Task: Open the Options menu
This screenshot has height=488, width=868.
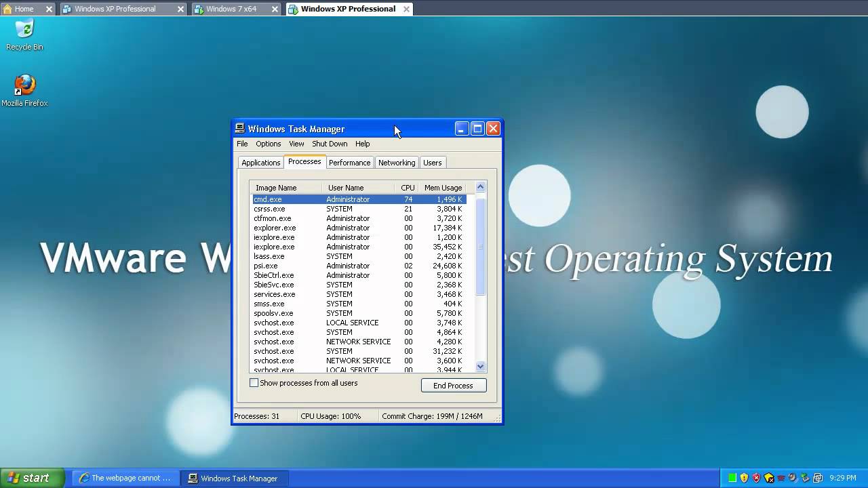Action: coord(269,144)
